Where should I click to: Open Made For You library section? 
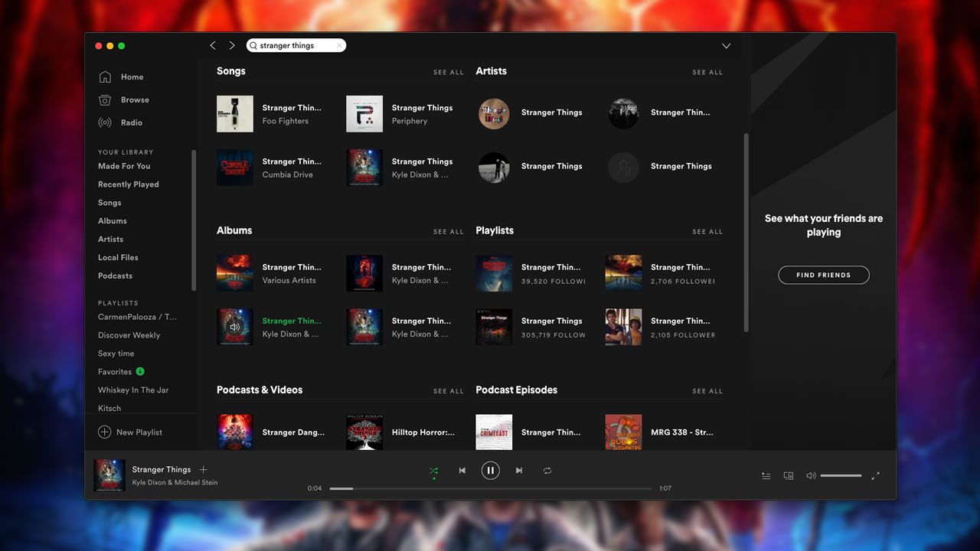pos(124,166)
